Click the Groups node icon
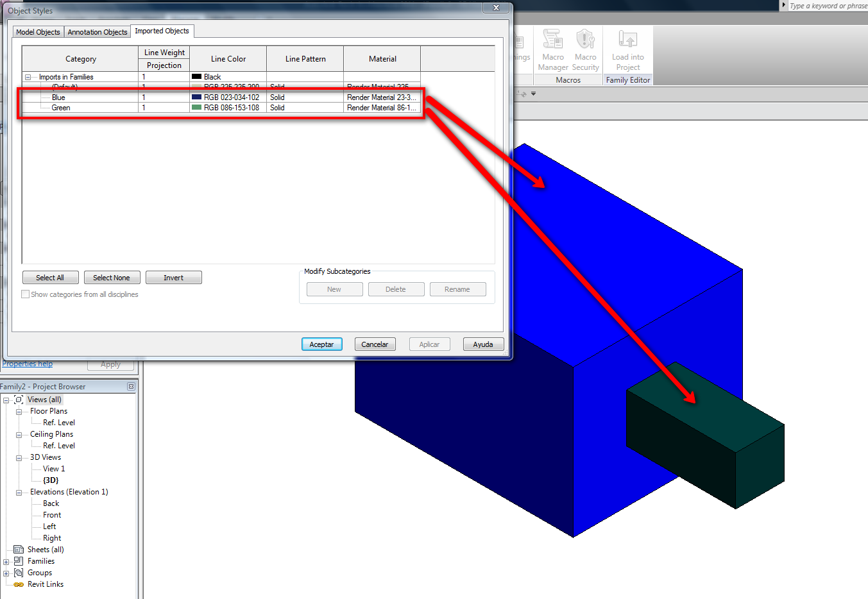The height and width of the screenshot is (599, 868). [x=19, y=573]
